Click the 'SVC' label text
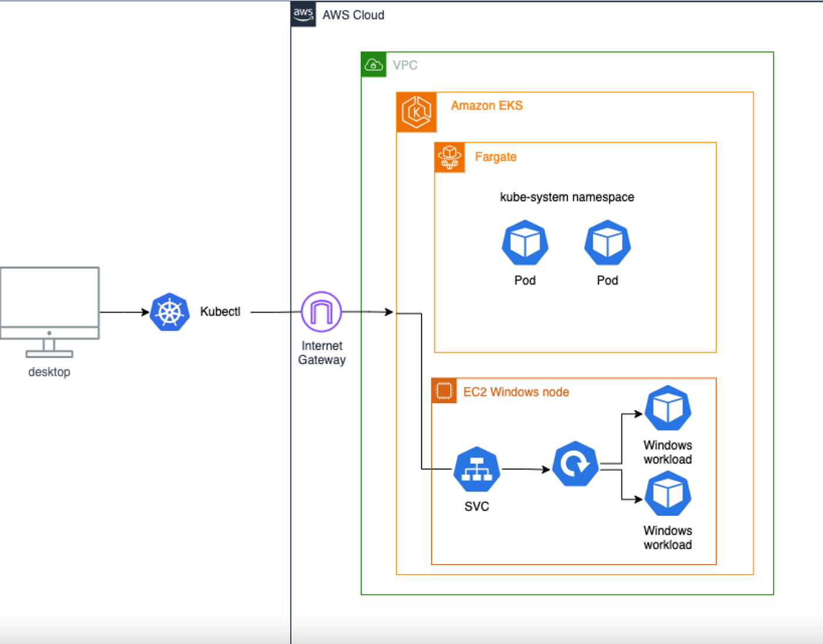The height and width of the screenshot is (644, 823). (477, 507)
